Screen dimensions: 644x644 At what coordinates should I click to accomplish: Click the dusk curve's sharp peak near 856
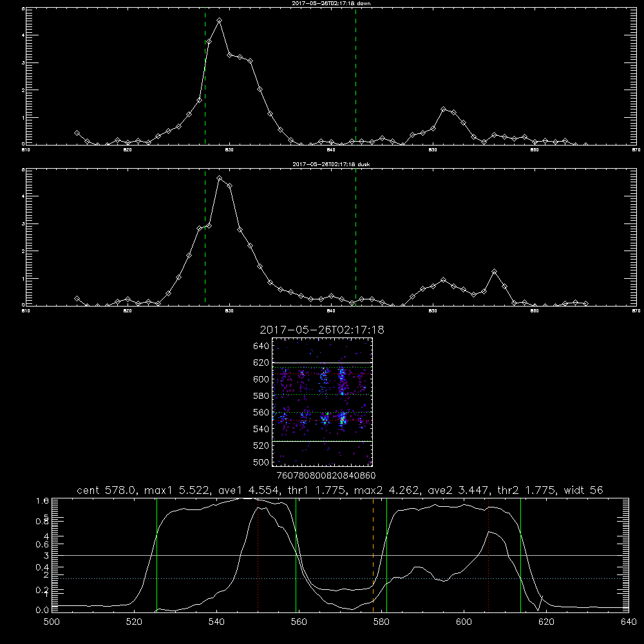coord(494,272)
